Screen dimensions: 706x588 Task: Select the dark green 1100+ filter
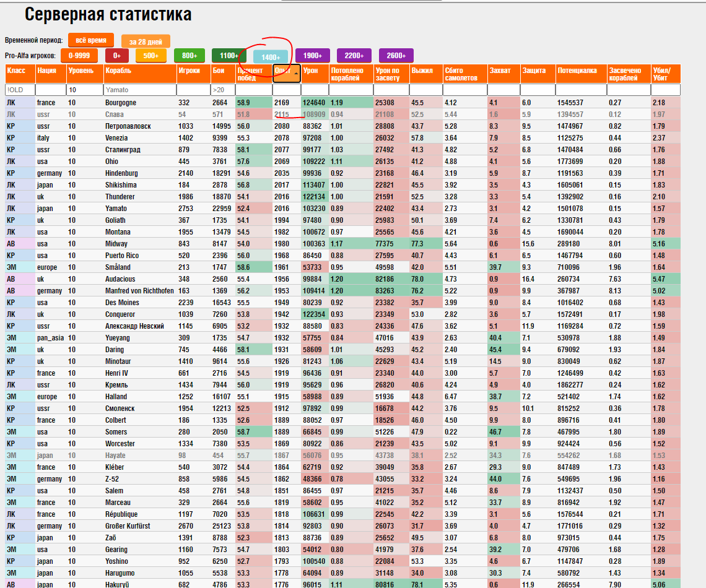(x=229, y=55)
